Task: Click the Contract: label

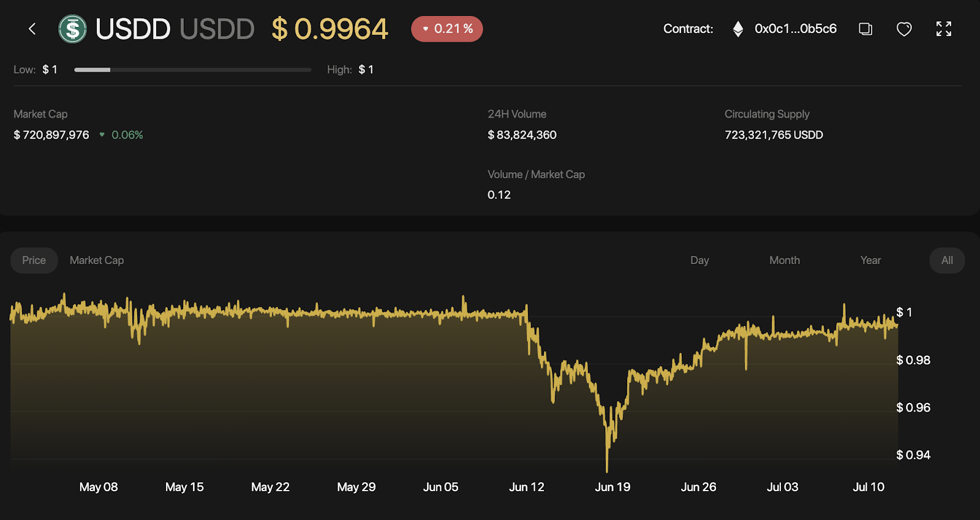Action: 688,29
